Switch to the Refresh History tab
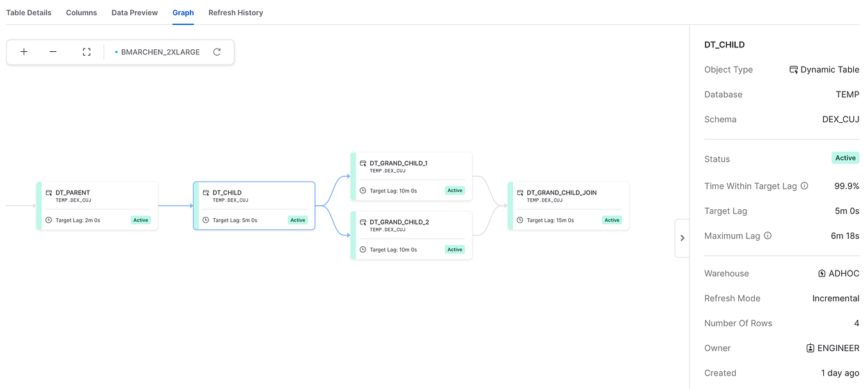The height and width of the screenshot is (389, 868). (235, 12)
